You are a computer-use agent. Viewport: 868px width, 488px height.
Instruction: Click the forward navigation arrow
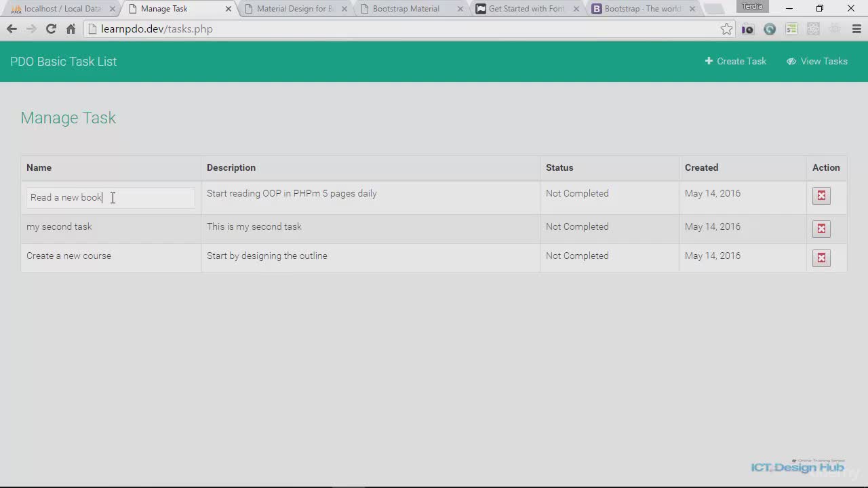(x=31, y=29)
